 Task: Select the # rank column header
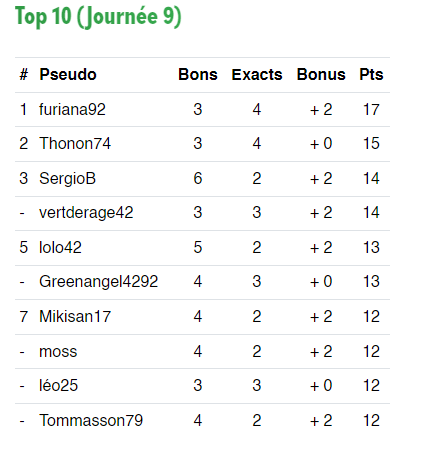24,74
